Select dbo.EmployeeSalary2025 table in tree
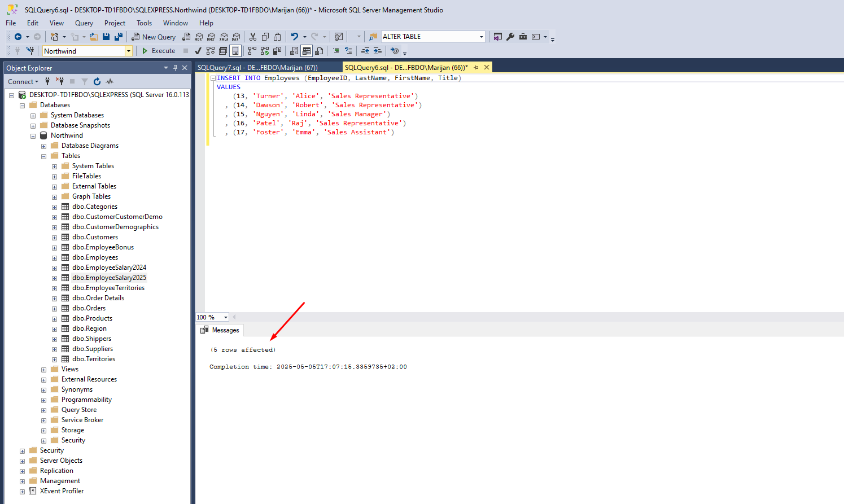The height and width of the screenshot is (504, 844). [109, 278]
